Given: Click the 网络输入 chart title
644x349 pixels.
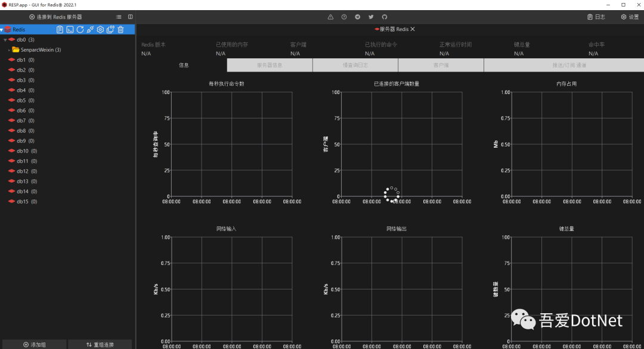Looking at the screenshot, I should coord(227,229).
